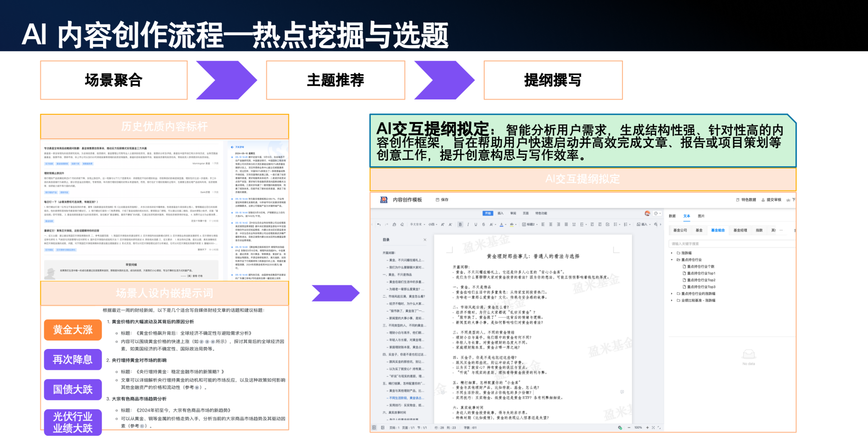Center align text in toolbar

click(x=551, y=224)
